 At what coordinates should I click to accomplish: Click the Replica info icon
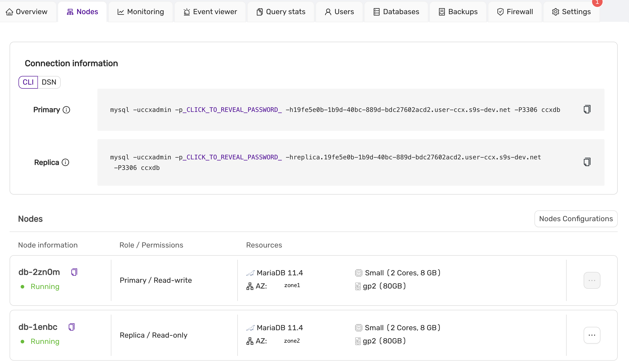tap(66, 162)
